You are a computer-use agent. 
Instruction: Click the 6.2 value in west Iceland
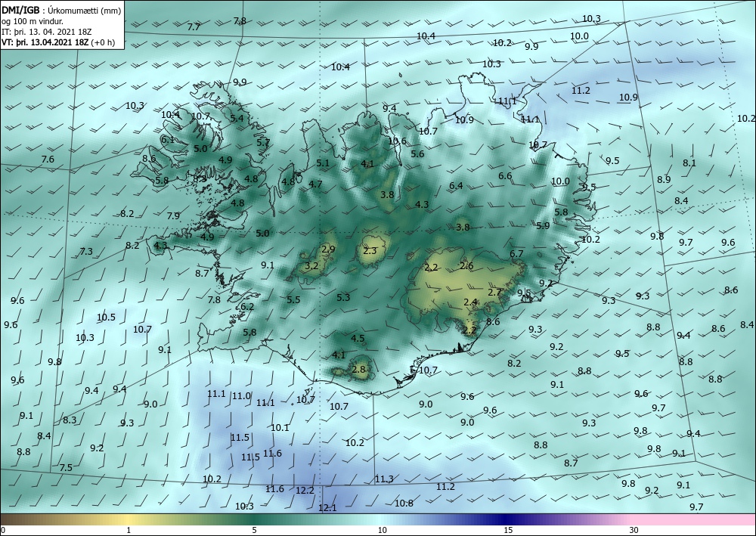point(247,307)
